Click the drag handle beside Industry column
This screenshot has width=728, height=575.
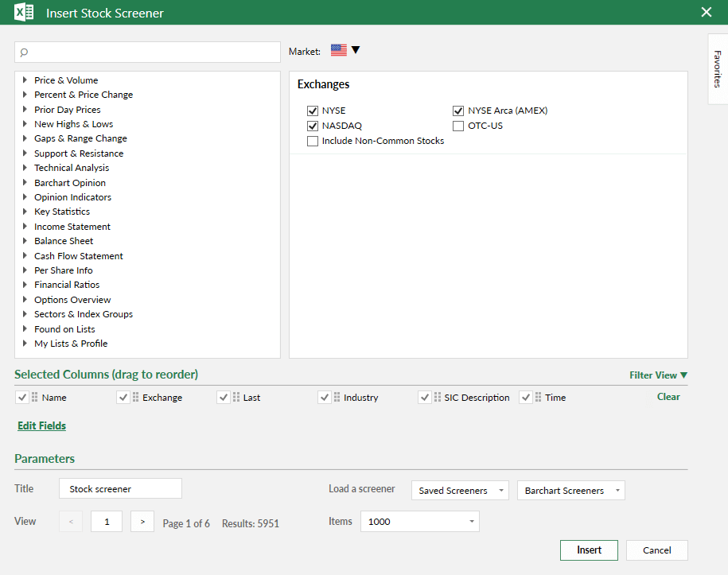[337, 398]
